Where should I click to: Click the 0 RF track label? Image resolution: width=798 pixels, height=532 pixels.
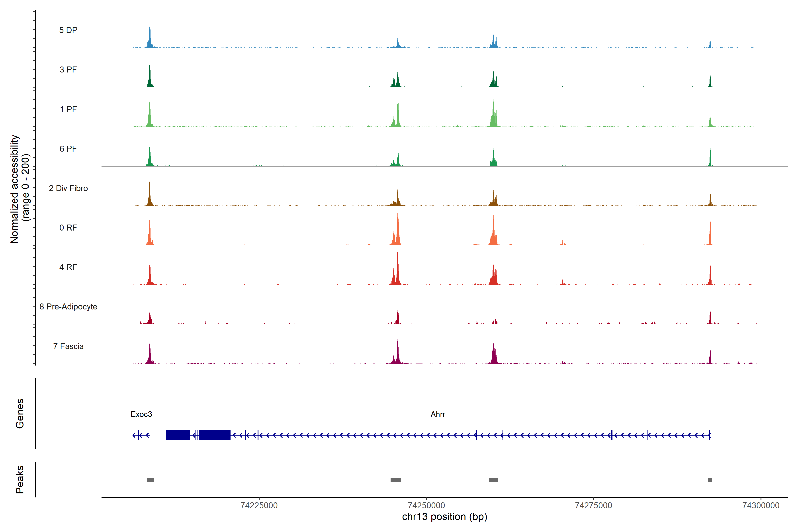click(68, 228)
